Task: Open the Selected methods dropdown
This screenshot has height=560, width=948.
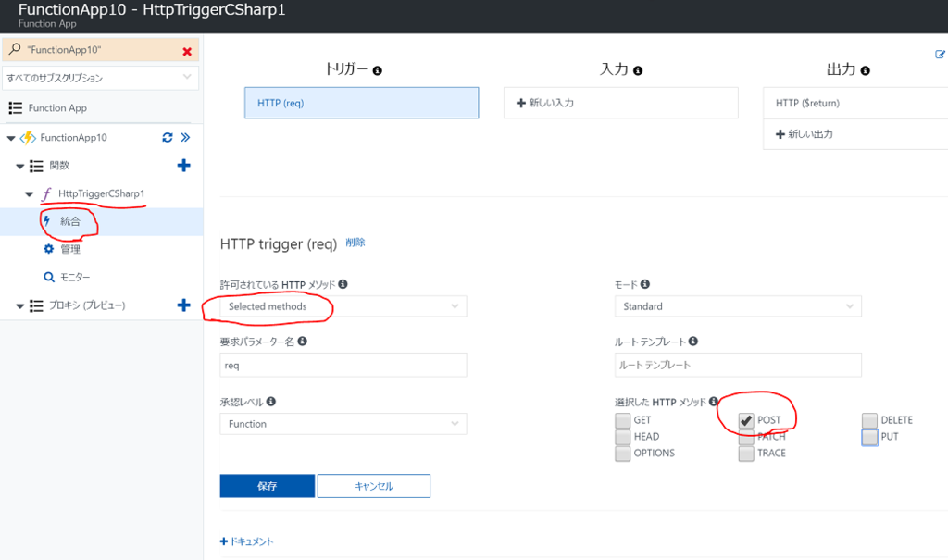Action: click(343, 306)
